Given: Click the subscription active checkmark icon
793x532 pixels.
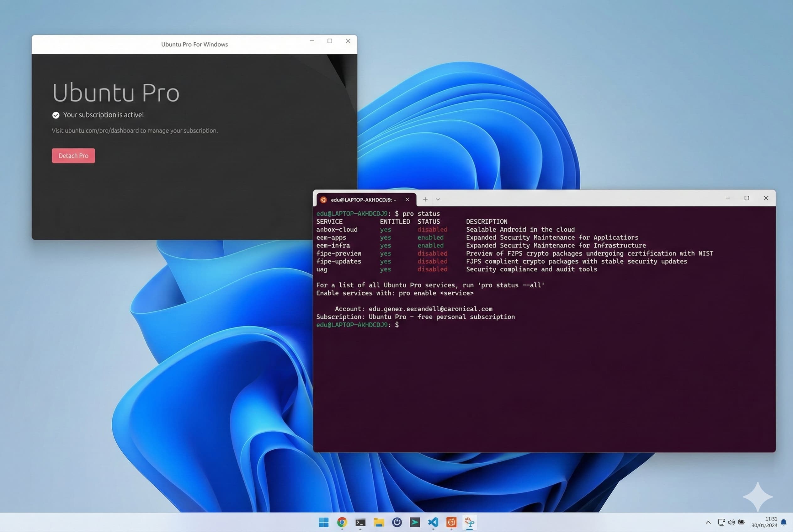Looking at the screenshot, I should tap(56, 115).
